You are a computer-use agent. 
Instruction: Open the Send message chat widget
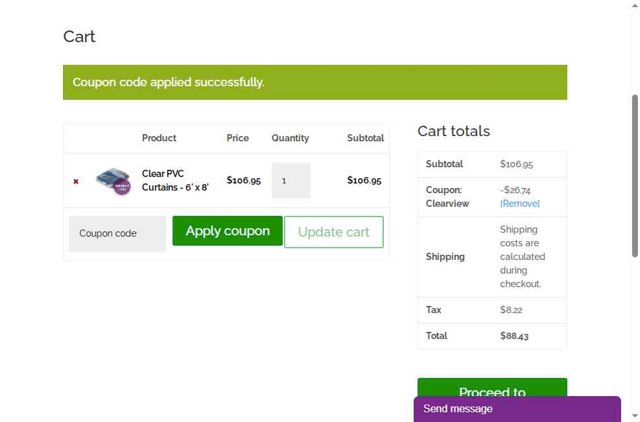coord(517,409)
